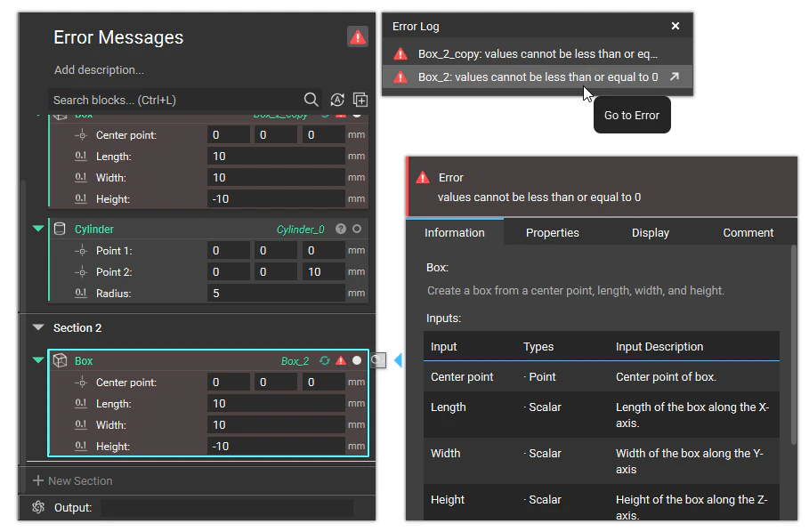The width and height of the screenshot is (809, 532).
Task: Click the refresh icon on Box_2
Action: (x=325, y=360)
